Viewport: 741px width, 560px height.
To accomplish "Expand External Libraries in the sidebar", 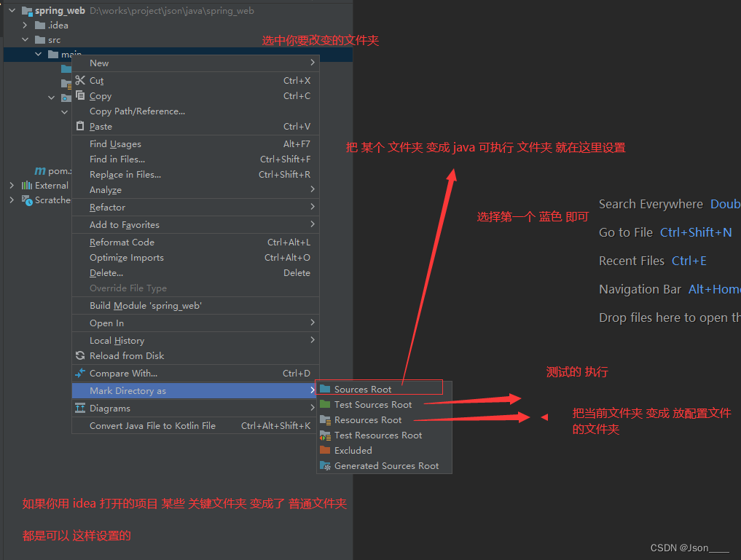I will (13, 185).
